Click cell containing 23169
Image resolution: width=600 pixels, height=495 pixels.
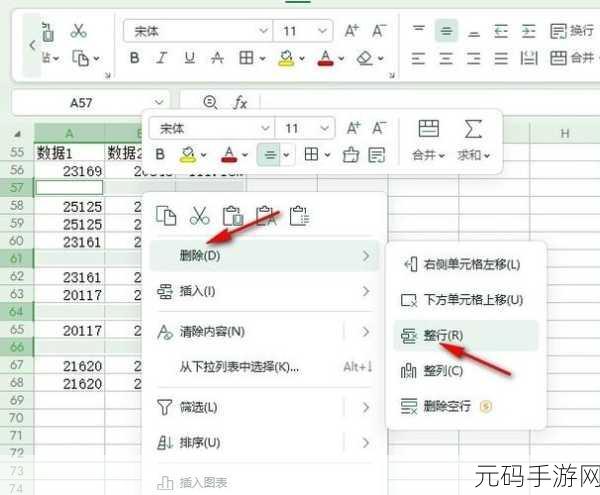point(69,171)
